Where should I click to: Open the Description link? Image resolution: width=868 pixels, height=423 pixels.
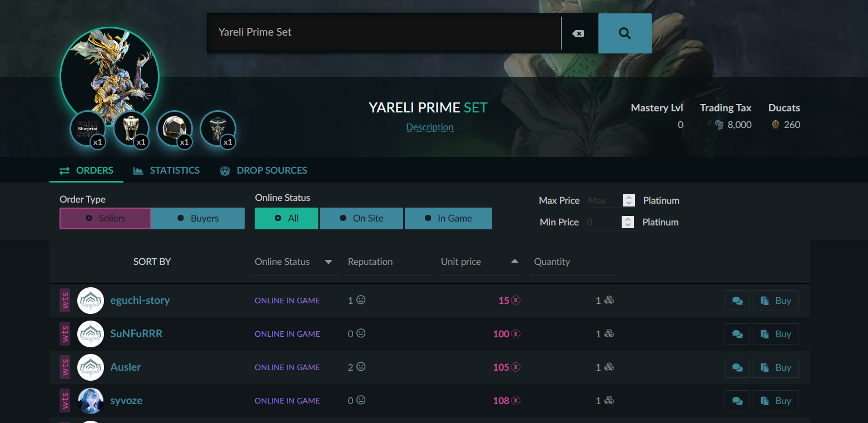click(430, 127)
